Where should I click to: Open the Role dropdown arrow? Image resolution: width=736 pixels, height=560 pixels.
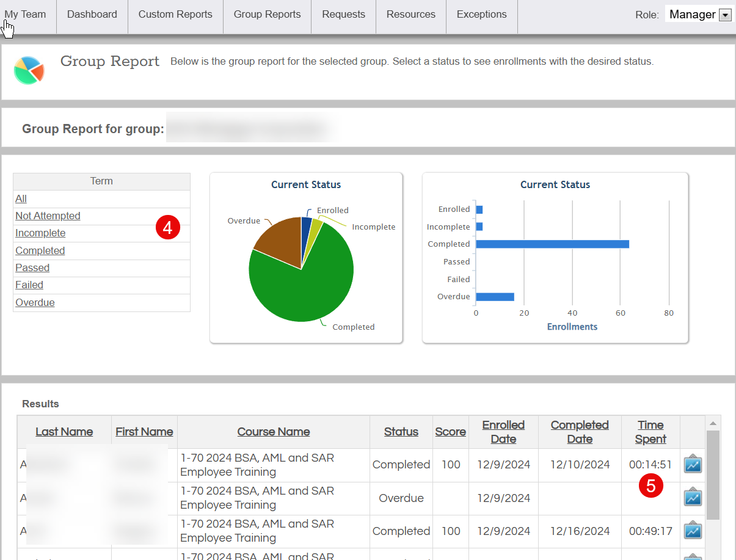(725, 15)
